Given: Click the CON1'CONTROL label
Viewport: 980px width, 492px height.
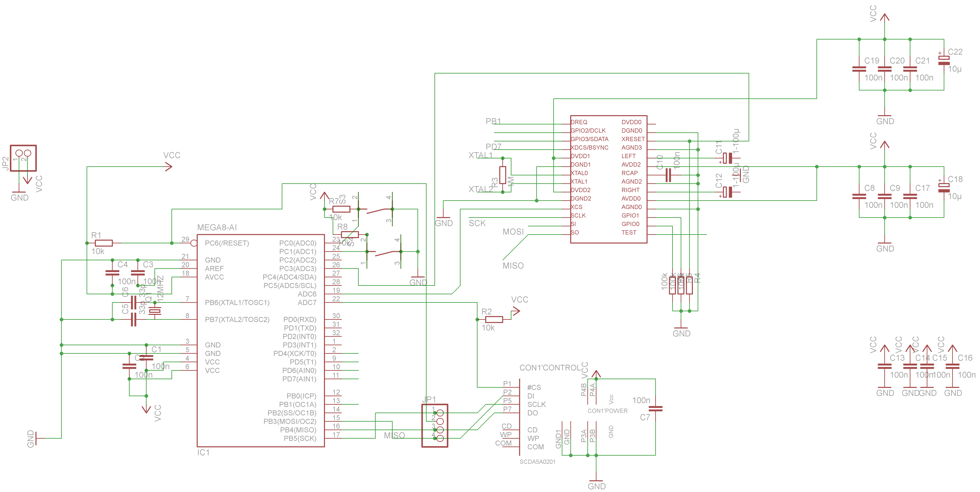Looking at the screenshot, I should coord(550,368).
